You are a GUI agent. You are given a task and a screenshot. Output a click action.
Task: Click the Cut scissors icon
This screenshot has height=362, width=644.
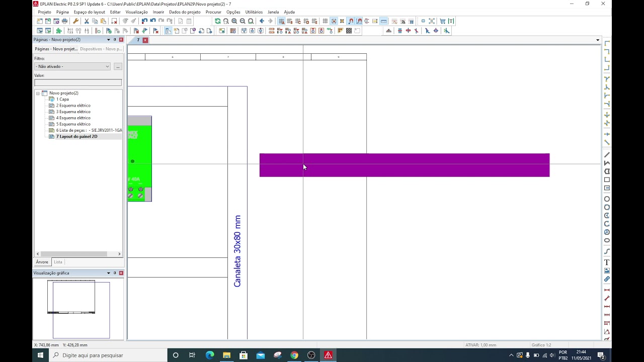tap(87, 21)
